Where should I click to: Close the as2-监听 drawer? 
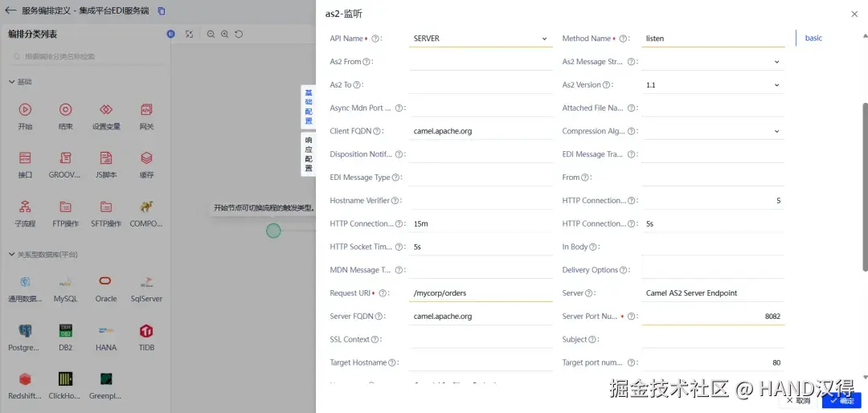click(x=854, y=14)
